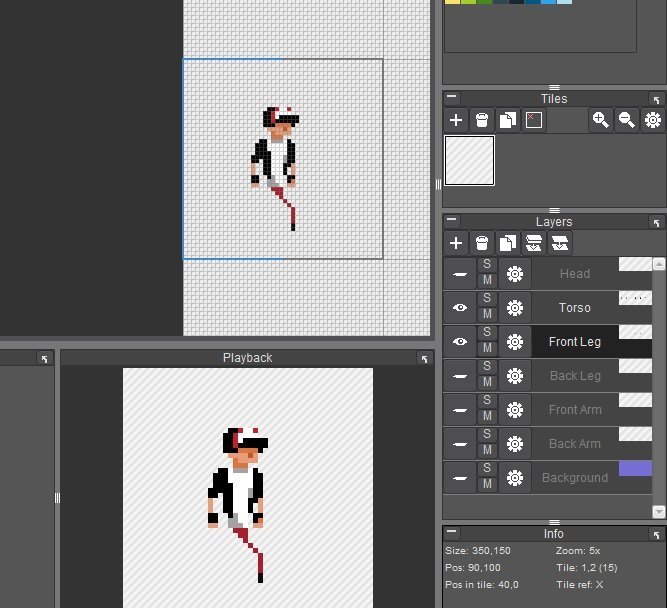Collapse the Info panel with minus button
667x608 pixels.
452,532
